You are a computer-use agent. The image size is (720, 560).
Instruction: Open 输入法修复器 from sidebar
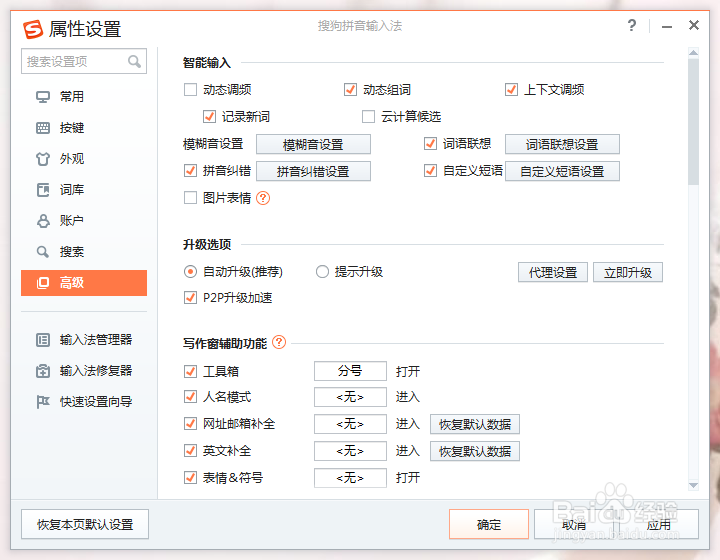point(84,371)
